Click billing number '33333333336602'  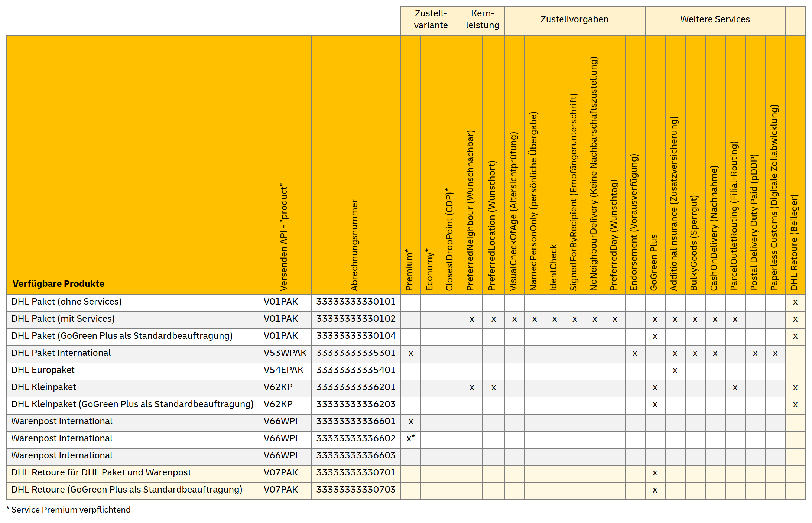356,438
